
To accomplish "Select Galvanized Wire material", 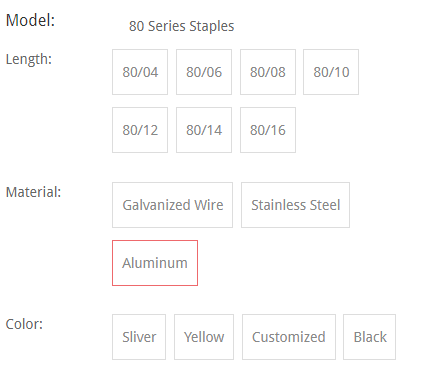I will 173,205.
